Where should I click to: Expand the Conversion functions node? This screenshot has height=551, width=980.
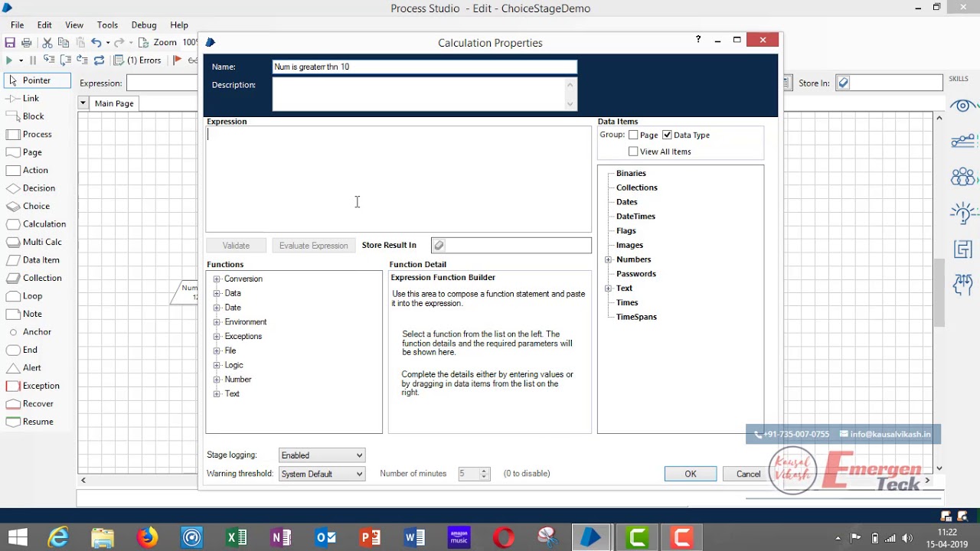click(x=217, y=279)
